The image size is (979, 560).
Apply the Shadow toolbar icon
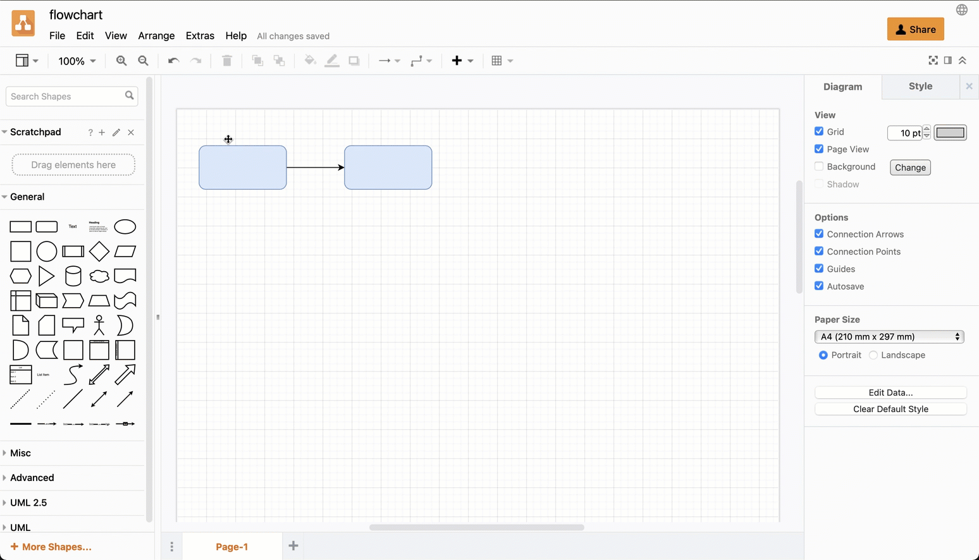[x=354, y=60]
